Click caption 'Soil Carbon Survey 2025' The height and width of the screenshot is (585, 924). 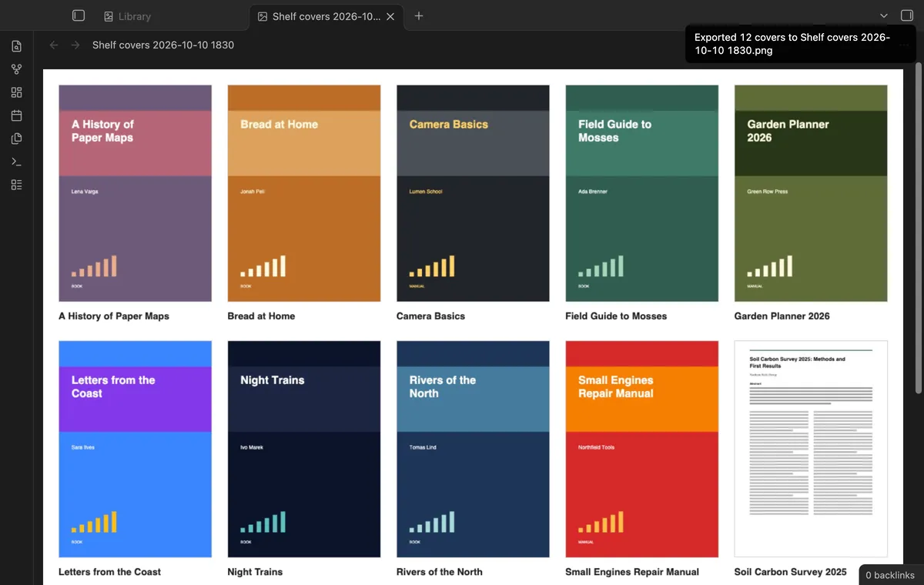[791, 572]
